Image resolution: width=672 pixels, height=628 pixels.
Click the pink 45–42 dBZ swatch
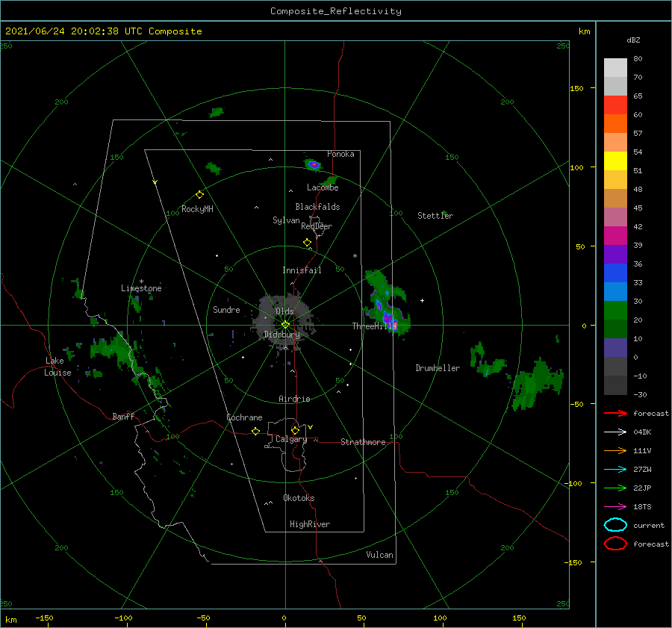pyautogui.click(x=615, y=217)
